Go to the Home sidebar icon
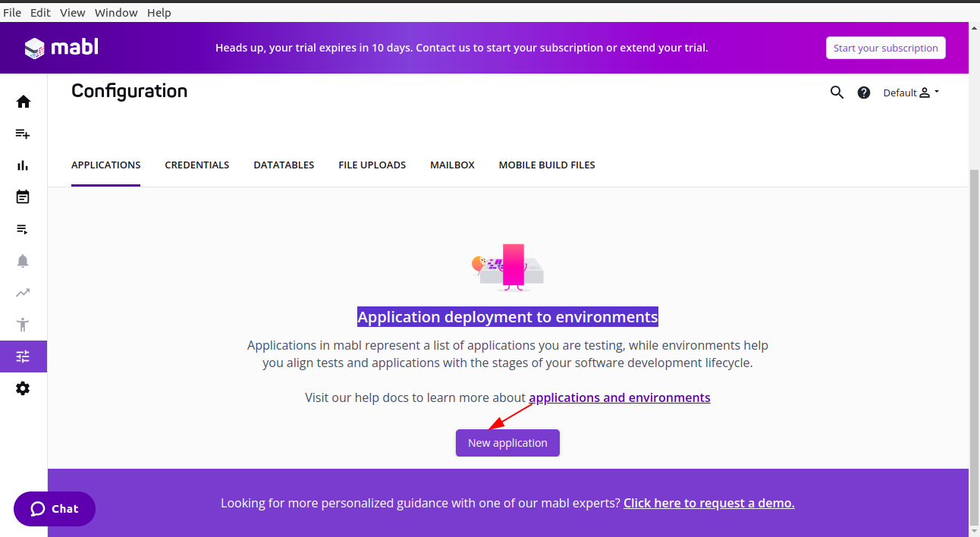Image resolution: width=980 pixels, height=537 pixels. [23, 102]
